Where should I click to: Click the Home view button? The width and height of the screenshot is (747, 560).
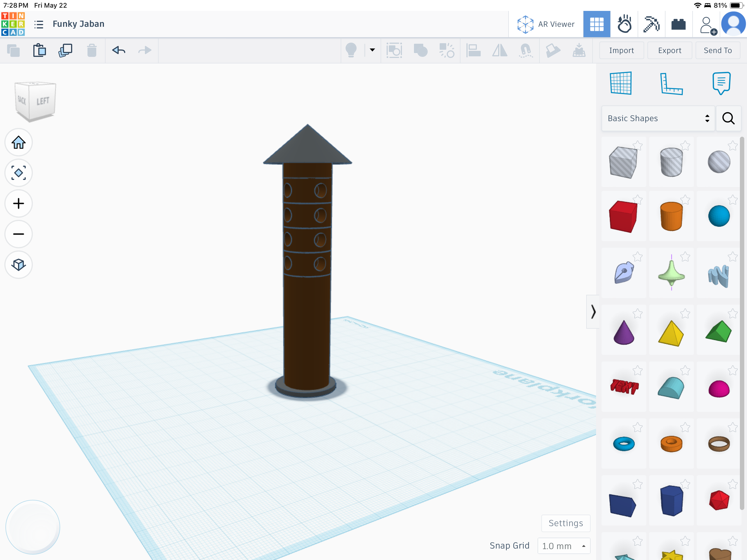pos(19,142)
